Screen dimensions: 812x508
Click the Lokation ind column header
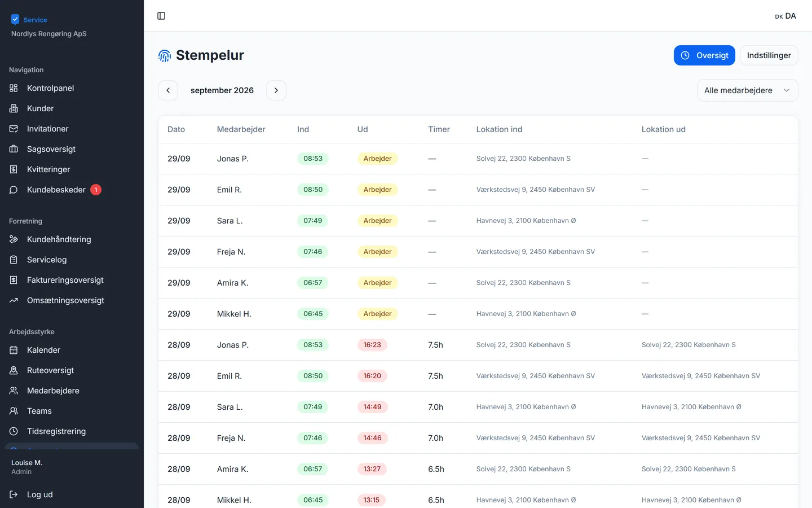pos(499,129)
